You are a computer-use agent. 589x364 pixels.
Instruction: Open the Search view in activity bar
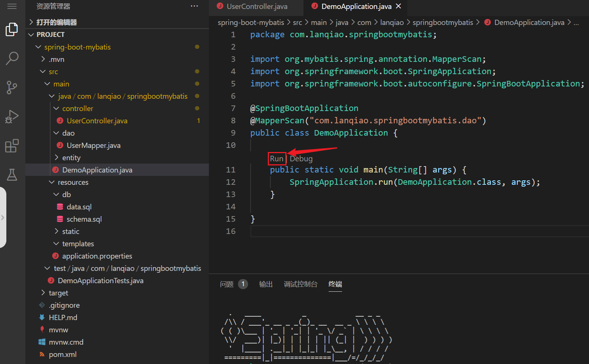point(12,58)
